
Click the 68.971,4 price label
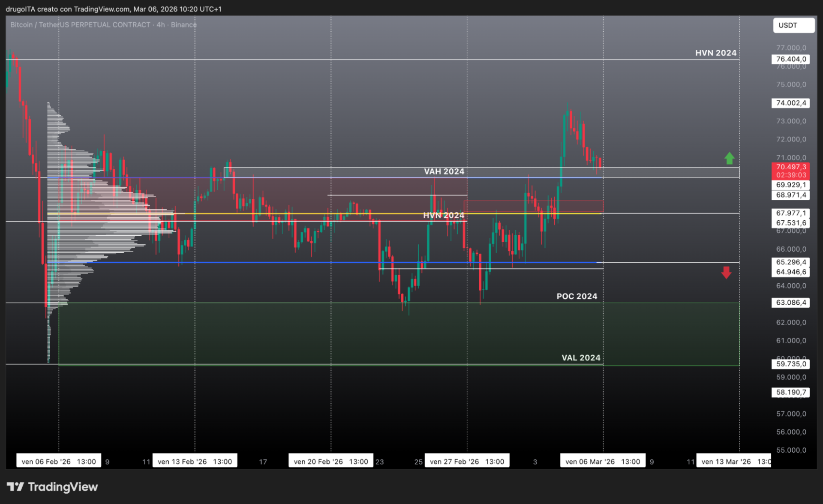click(791, 195)
